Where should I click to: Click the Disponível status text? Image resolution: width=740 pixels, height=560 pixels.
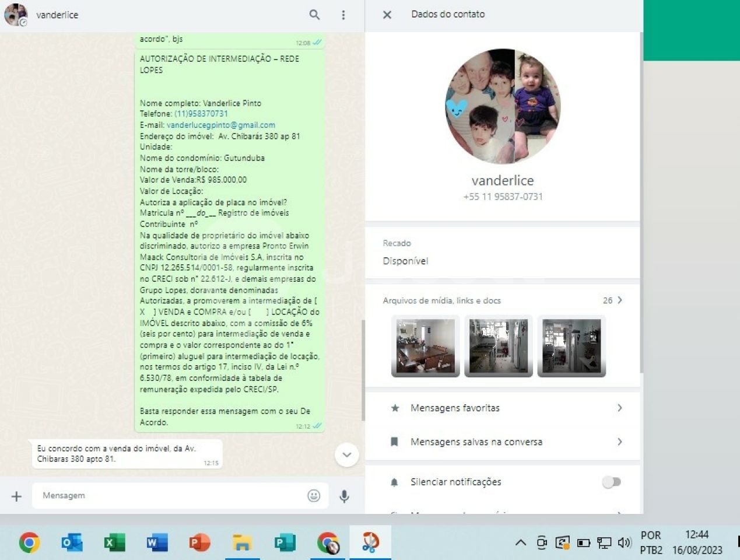[405, 261]
